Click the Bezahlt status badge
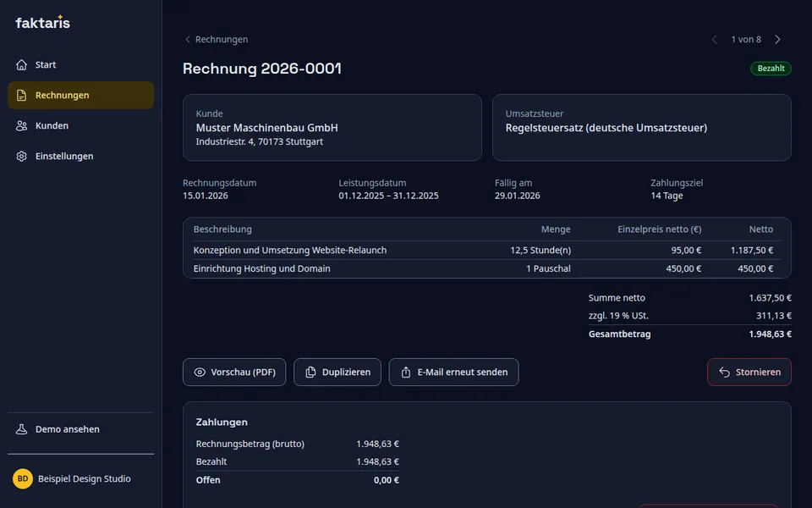812x508 pixels. tap(771, 69)
